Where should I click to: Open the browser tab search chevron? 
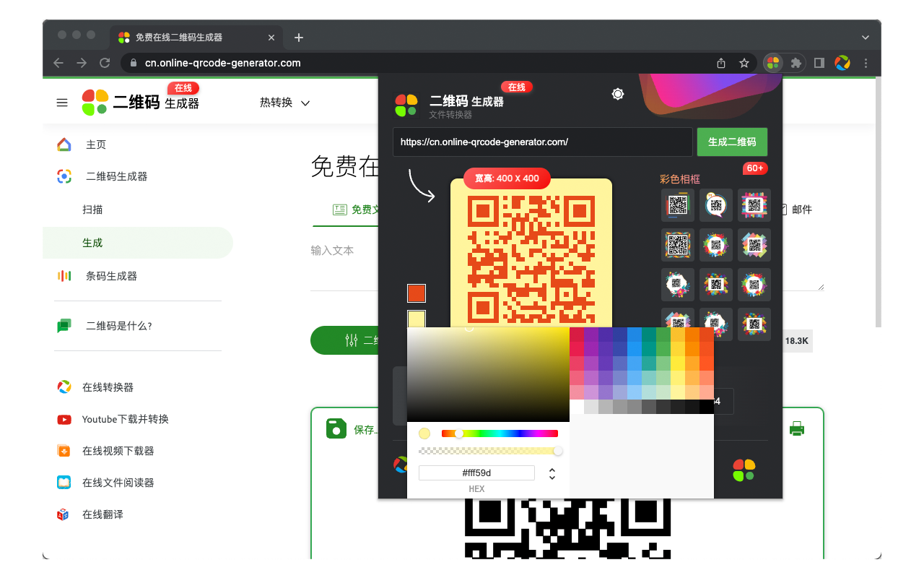pos(865,37)
